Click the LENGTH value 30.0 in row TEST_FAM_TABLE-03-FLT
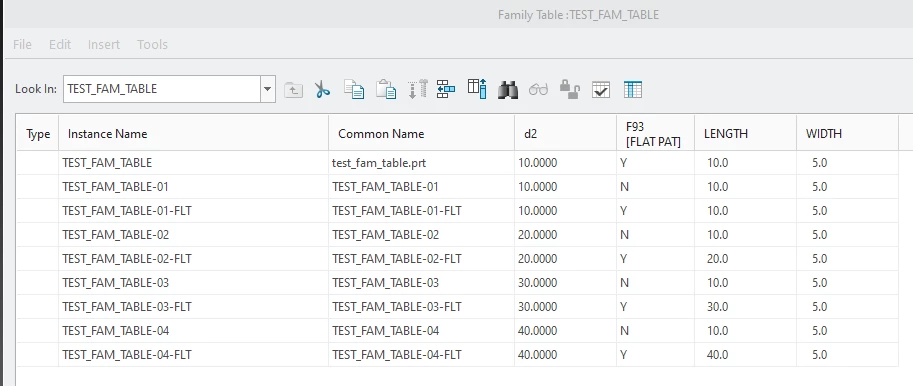This screenshot has width=913, height=386. 745,307
